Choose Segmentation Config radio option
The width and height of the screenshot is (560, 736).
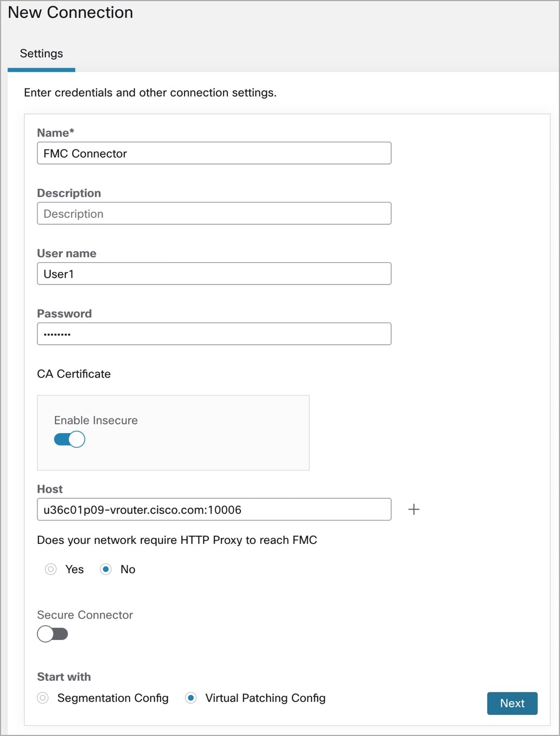pos(43,698)
